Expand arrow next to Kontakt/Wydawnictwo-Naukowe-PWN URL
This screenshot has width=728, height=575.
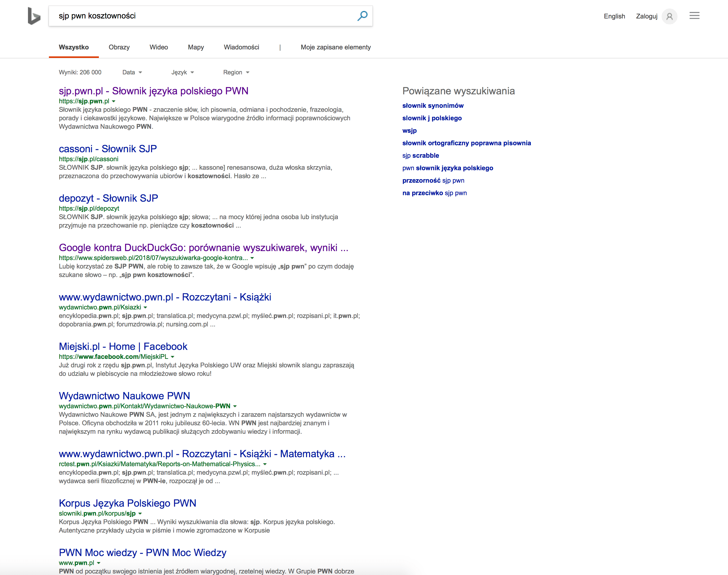(235, 406)
